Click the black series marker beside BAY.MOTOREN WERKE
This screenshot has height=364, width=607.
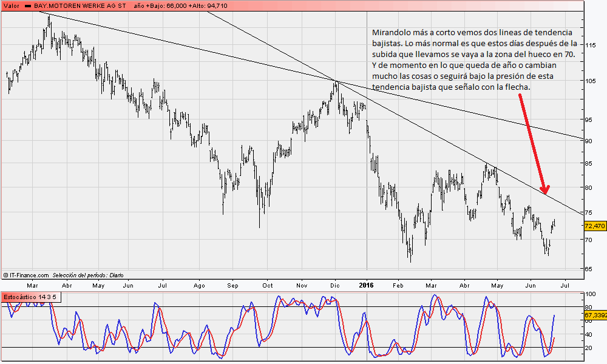(x=28, y=5)
